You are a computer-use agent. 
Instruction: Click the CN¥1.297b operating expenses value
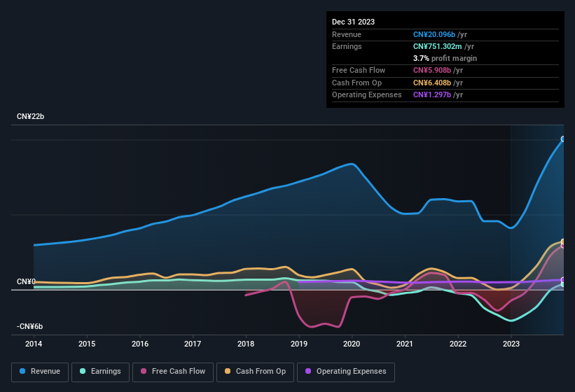point(432,94)
